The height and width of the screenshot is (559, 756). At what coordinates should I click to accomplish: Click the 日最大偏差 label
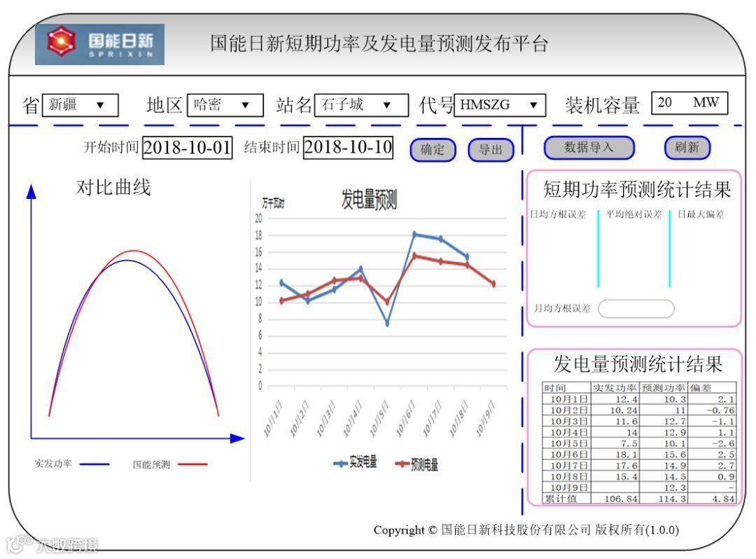coord(701,214)
